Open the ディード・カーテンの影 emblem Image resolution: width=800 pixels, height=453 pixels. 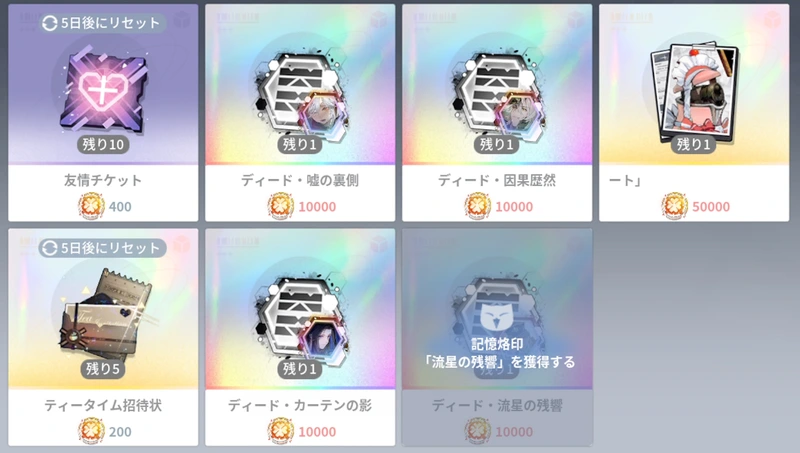pos(300,321)
